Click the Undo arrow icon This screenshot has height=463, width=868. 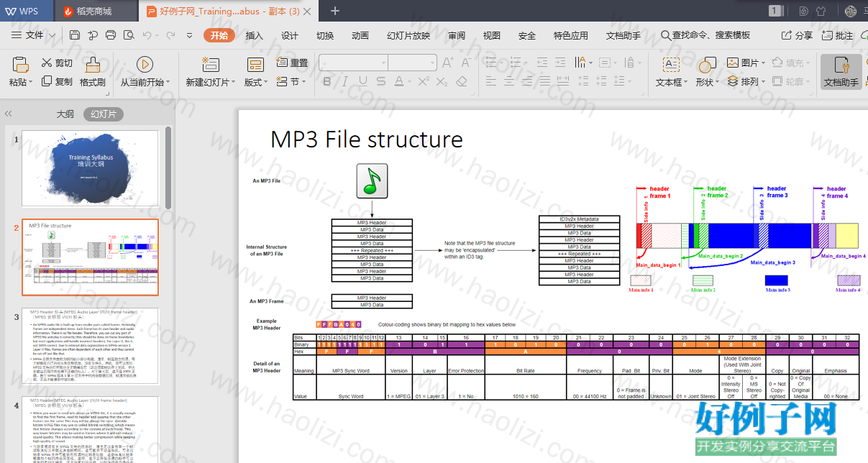147,35
